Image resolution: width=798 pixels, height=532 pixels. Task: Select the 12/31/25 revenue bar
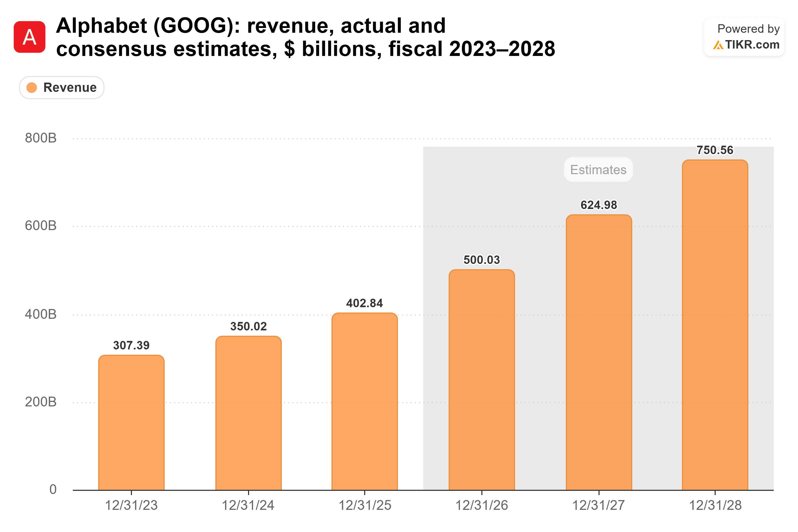[364, 401]
